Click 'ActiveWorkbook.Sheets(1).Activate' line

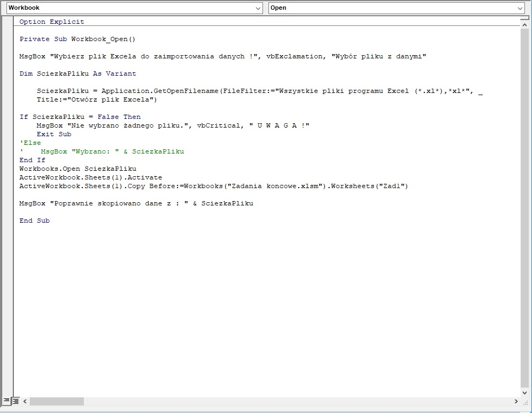pos(90,177)
